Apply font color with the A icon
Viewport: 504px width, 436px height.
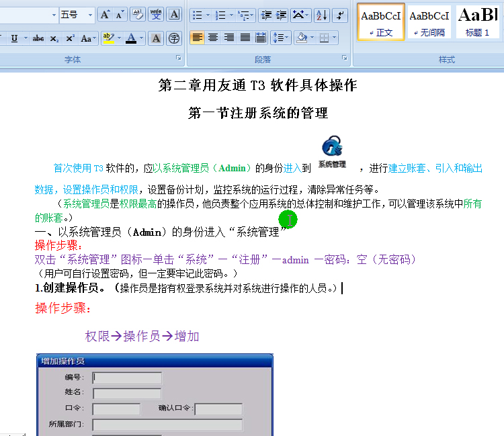(x=131, y=38)
